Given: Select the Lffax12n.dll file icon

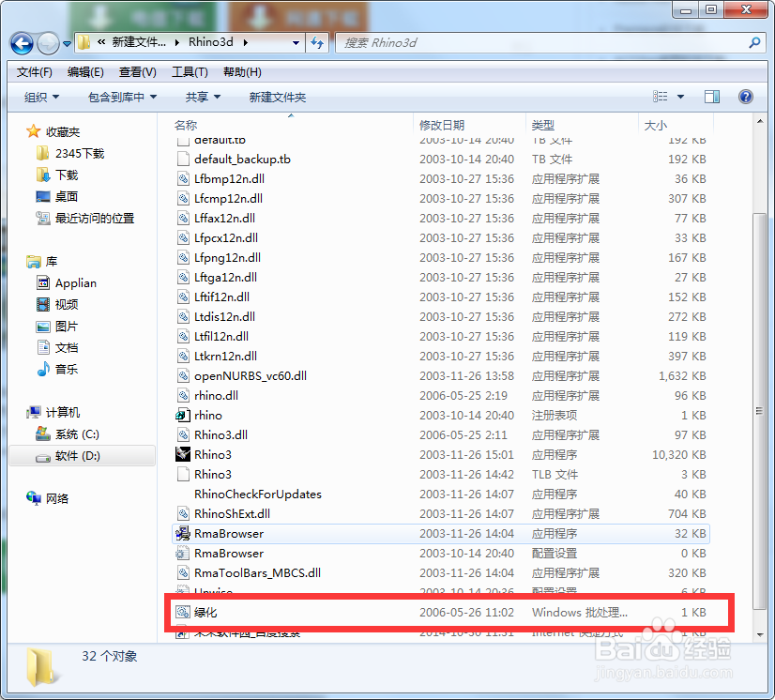Looking at the screenshot, I should tap(183, 218).
